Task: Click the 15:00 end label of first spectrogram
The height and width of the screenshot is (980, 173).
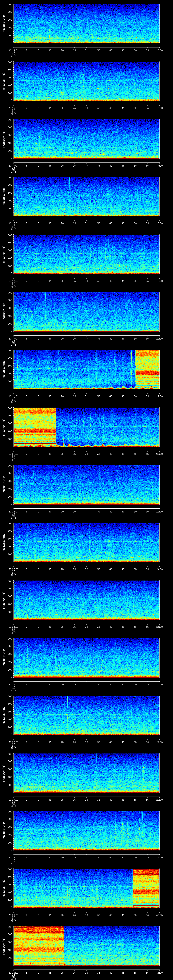Action: coord(159,50)
